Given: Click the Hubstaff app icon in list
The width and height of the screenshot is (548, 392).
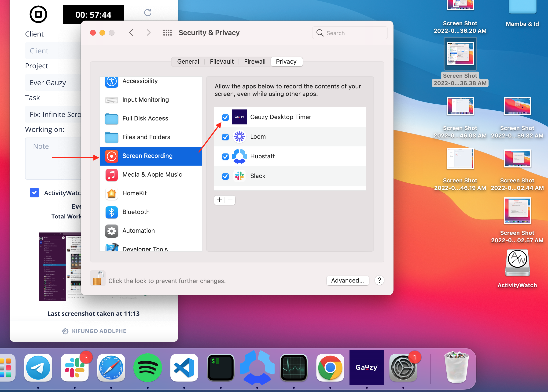Looking at the screenshot, I should click(239, 156).
